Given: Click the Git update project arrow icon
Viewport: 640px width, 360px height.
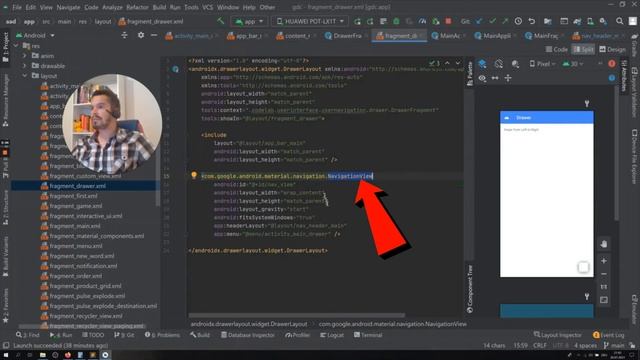Looking at the screenshot, I should (x=479, y=21).
